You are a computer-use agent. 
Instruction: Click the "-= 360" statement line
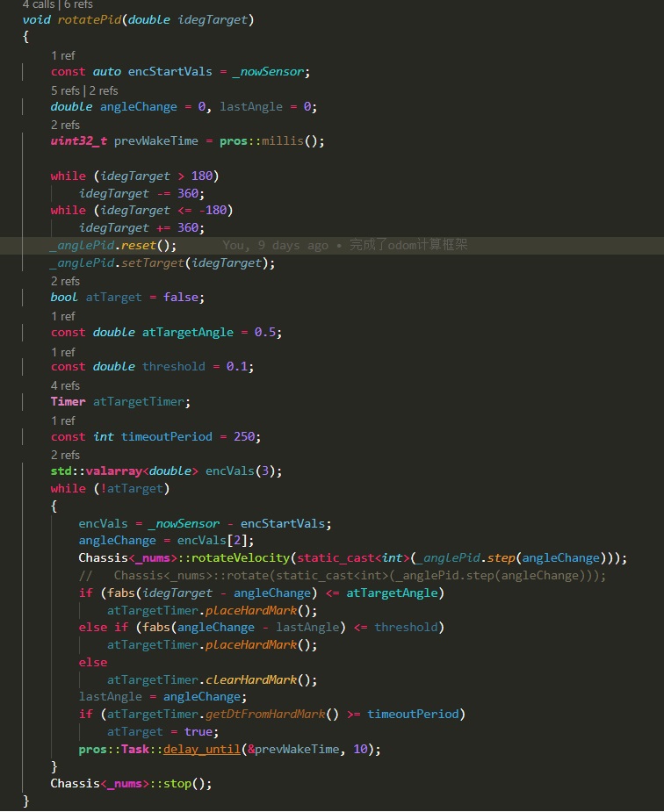tap(142, 194)
